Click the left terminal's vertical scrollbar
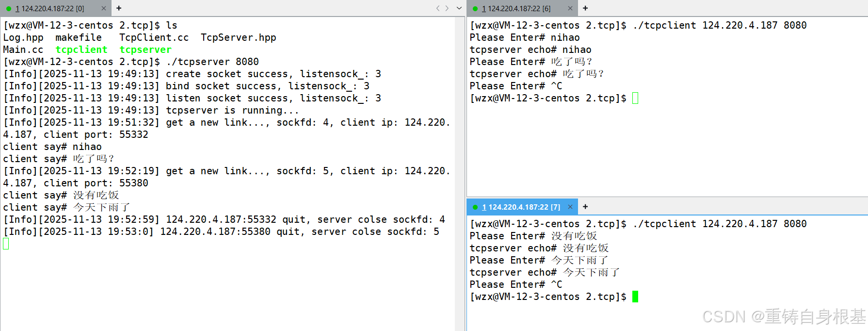Image resolution: width=868 pixels, height=331 pixels. [x=460, y=174]
